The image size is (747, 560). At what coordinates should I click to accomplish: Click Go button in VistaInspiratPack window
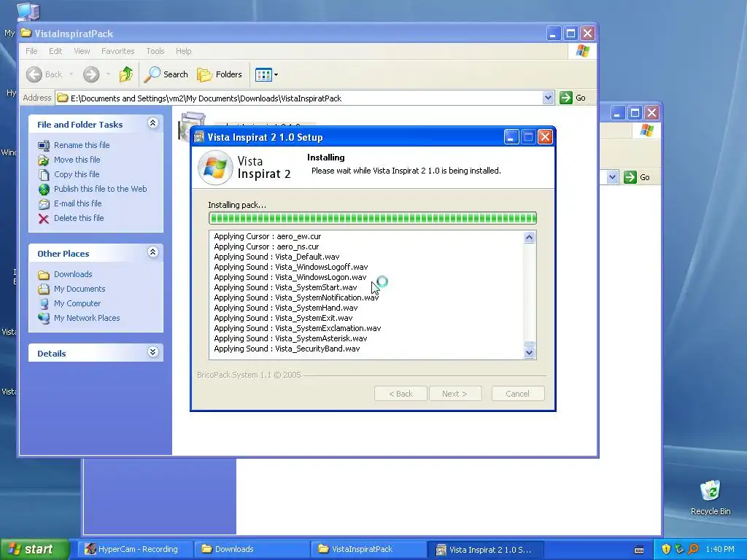[573, 98]
